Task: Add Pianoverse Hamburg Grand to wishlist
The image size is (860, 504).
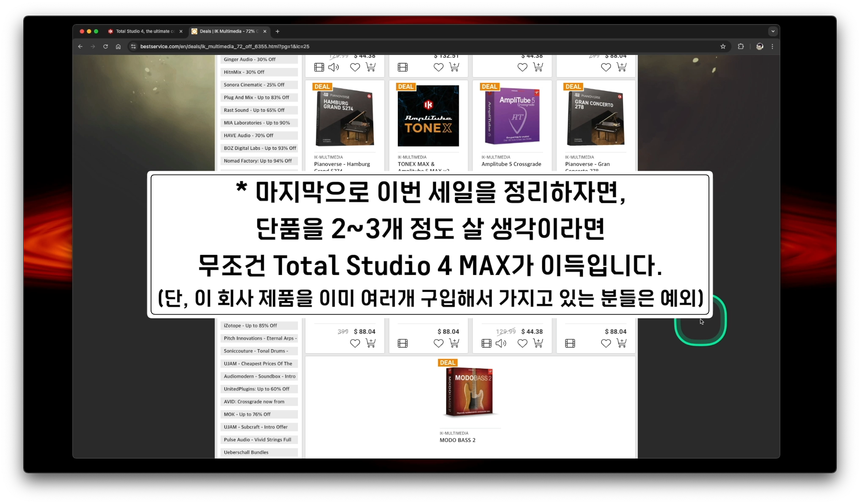Action: point(355,343)
